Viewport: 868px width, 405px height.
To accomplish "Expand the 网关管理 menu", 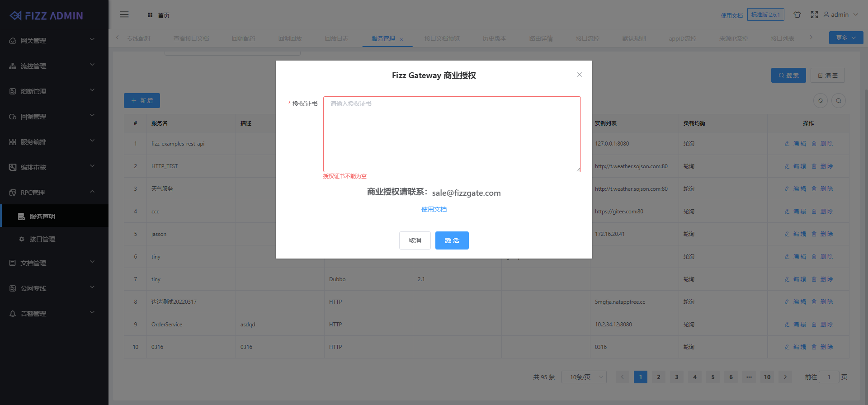I will [x=92, y=39].
